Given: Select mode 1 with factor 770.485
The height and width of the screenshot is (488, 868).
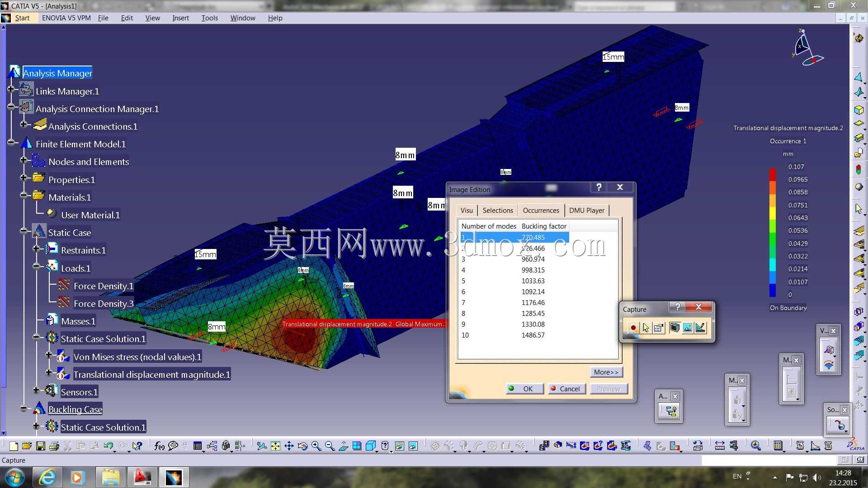Looking at the screenshot, I should (514, 237).
